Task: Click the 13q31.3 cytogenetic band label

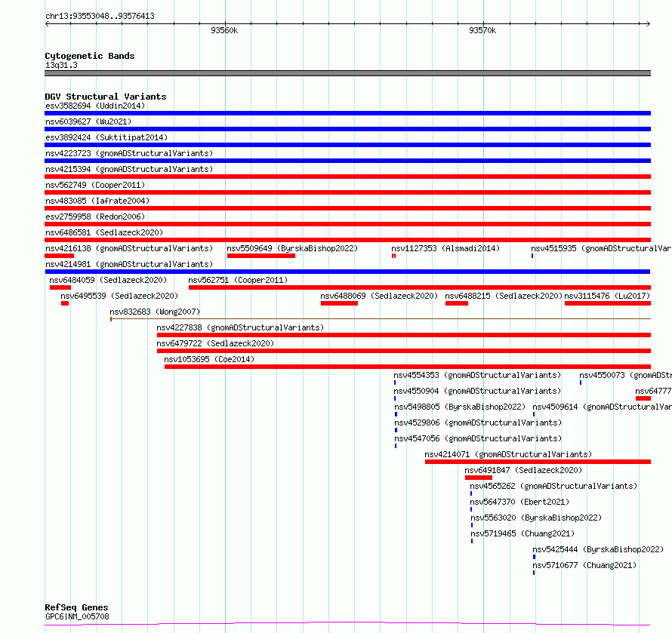Action: tap(61, 65)
